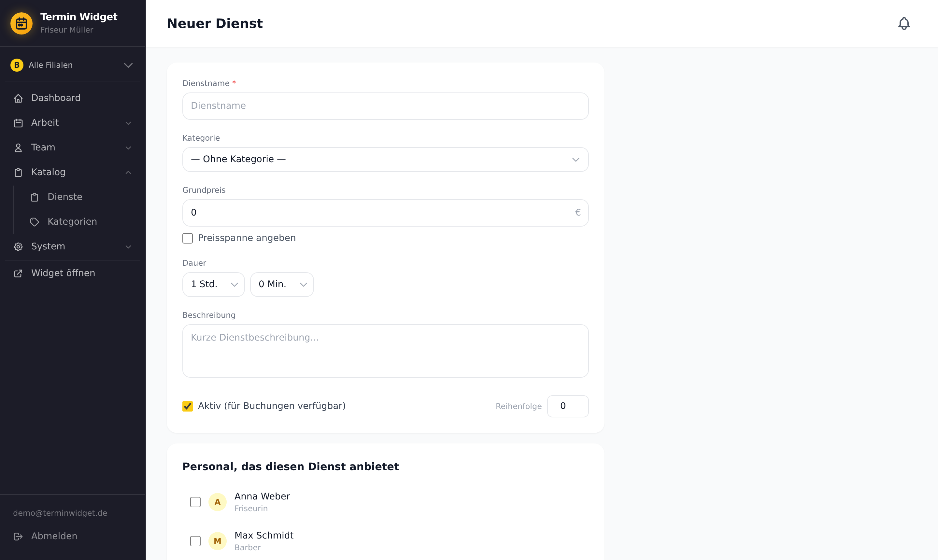The width and height of the screenshot is (938, 560).
Task: Click the Kategorien tag icon
Action: (34, 222)
